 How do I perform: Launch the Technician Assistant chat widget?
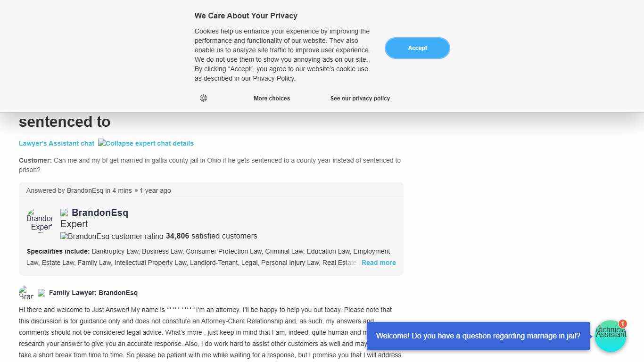point(610,337)
